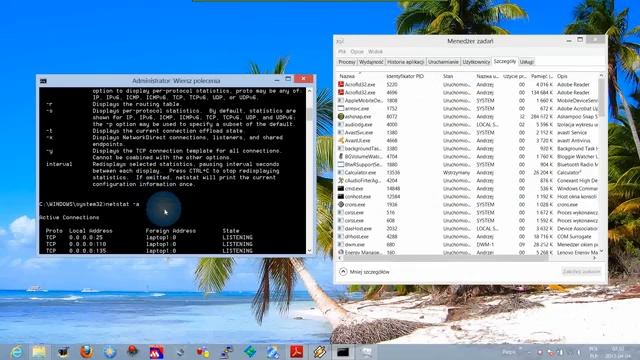The image size is (640, 360).
Task: Click the Command Prompt title bar icon
Action: pos(43,81)
